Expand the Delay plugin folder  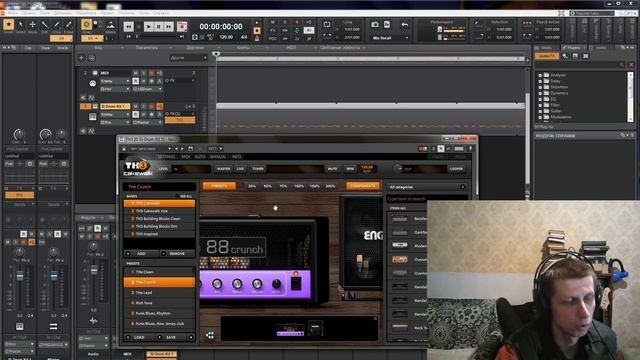(540, 81)
